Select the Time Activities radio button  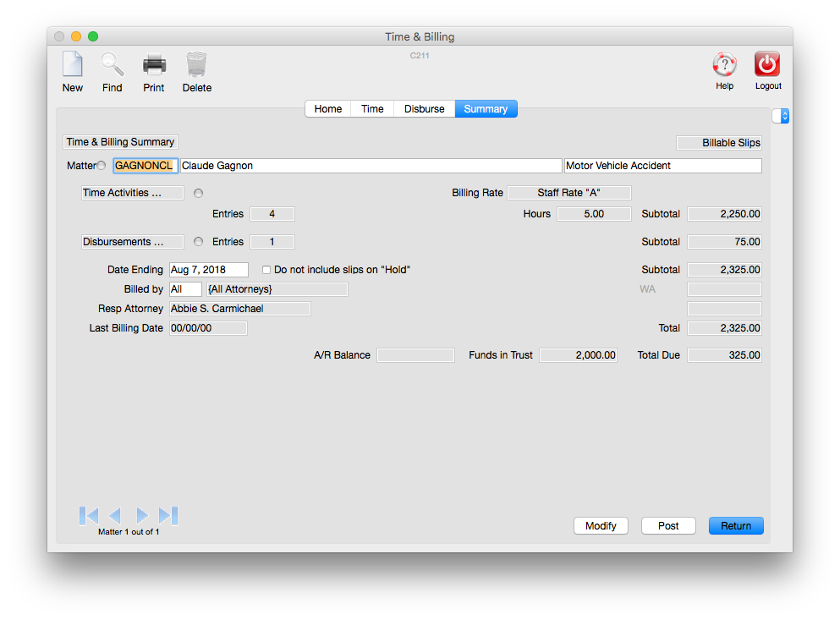[x=199, y=193]
